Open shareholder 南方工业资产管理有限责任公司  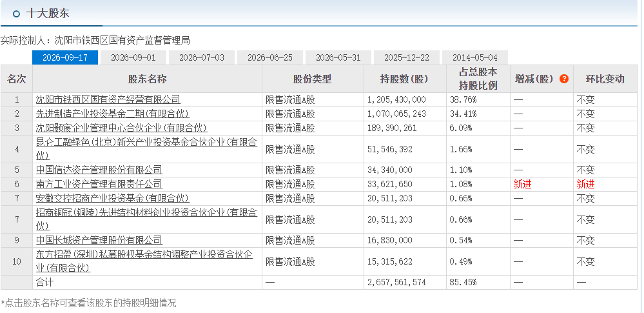(x=99, y=185)
